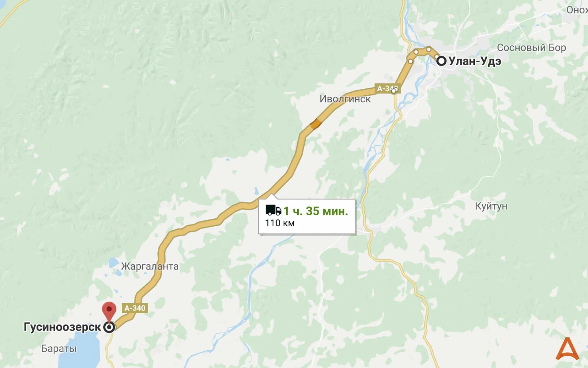Click the Гусиноозерск city label
This screenshot has width=588, height=368.
pos(62,327)
